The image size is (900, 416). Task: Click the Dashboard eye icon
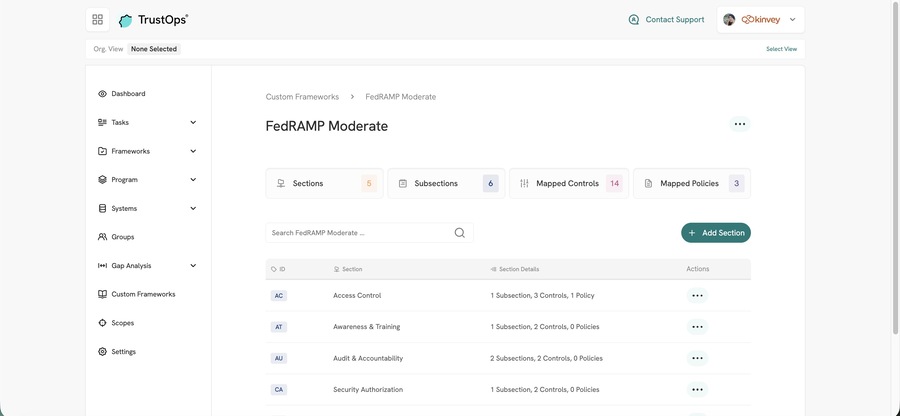click(102, 94)
